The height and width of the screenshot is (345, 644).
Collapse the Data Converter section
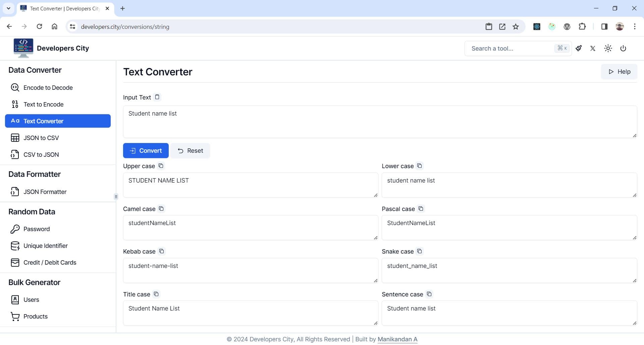click(35, 70)
